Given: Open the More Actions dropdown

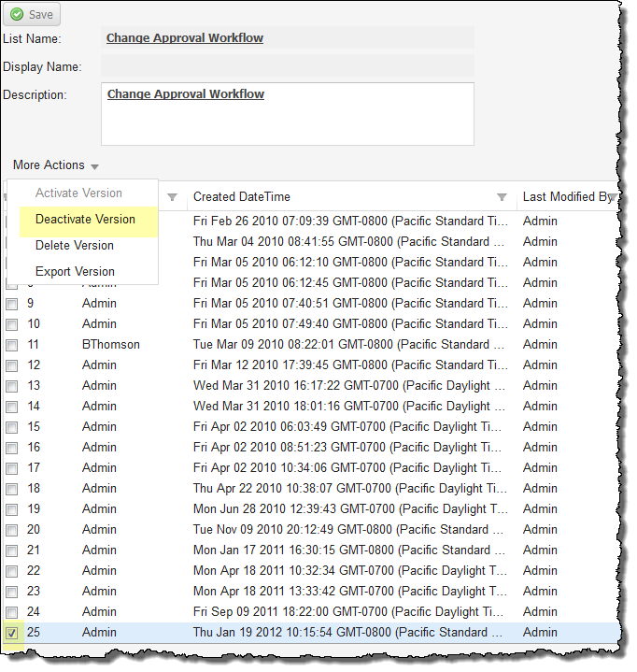Looking at the screenshot, I should [56, 165].
